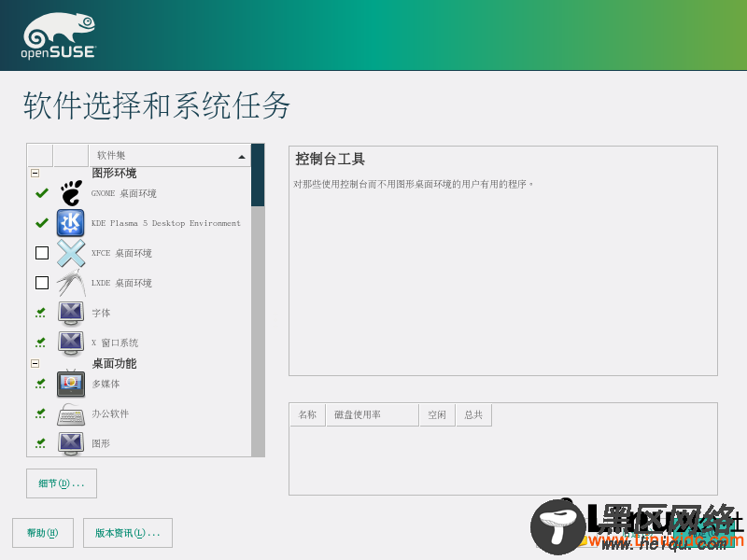
Task: Collapse the 桌面功能 group
Action: point(35,363)
